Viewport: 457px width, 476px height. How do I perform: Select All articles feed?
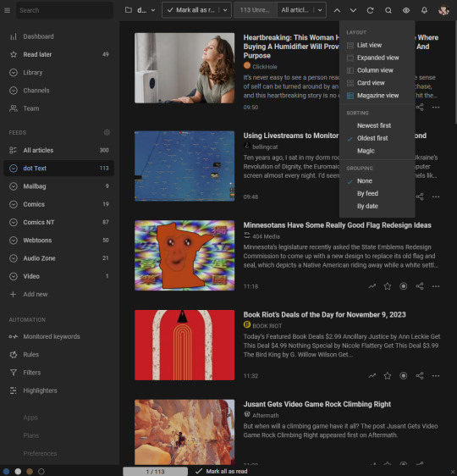(59, 150)
